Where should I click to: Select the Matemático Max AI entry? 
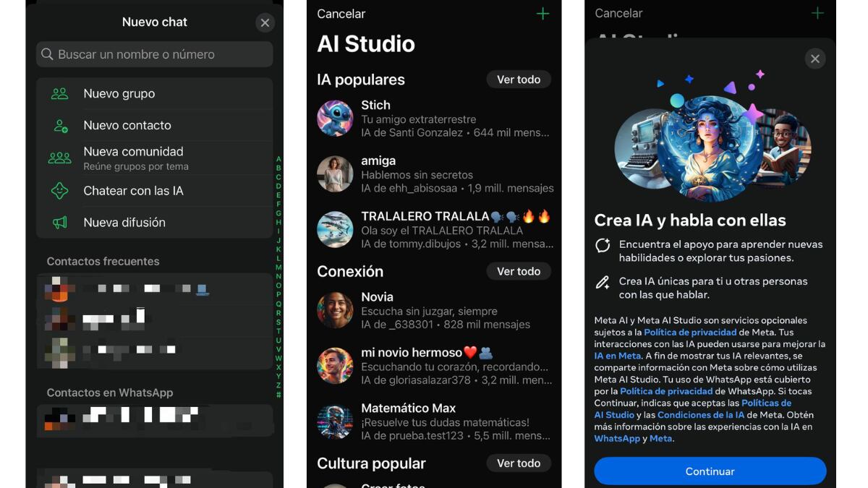[x=434, y=421]
